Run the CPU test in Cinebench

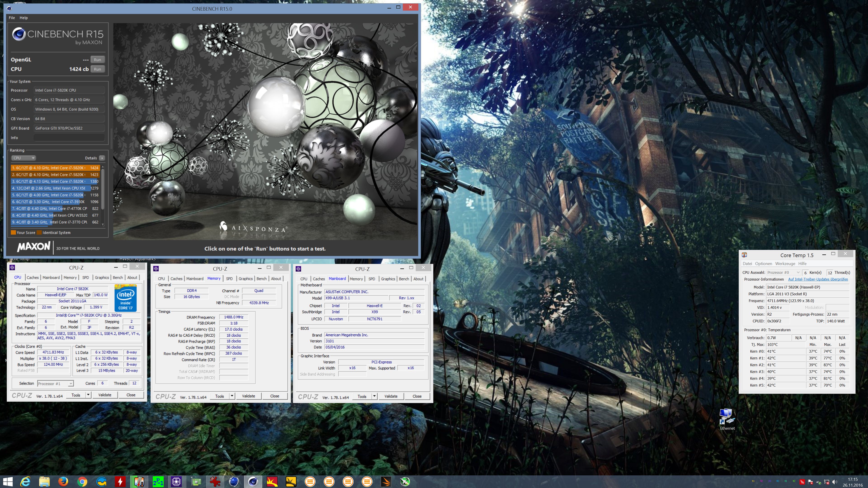(x=97, y=69)
